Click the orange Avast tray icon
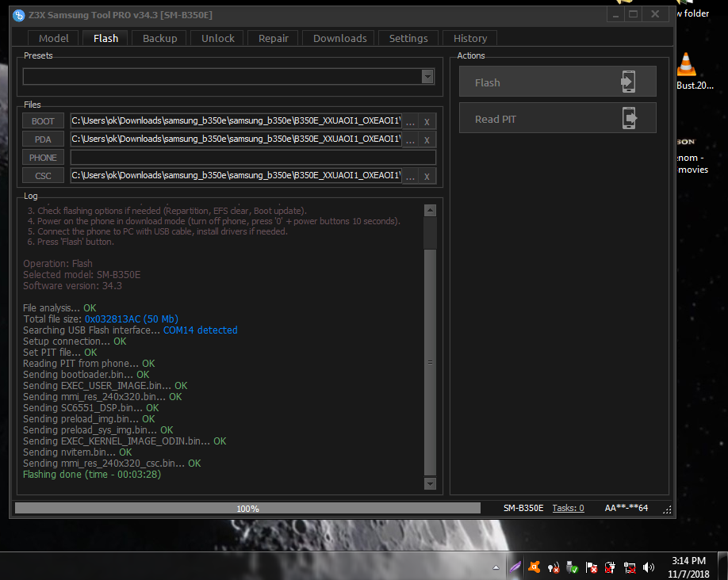The image size is (728, 580). pyautogui.click(x=535, y=567)
